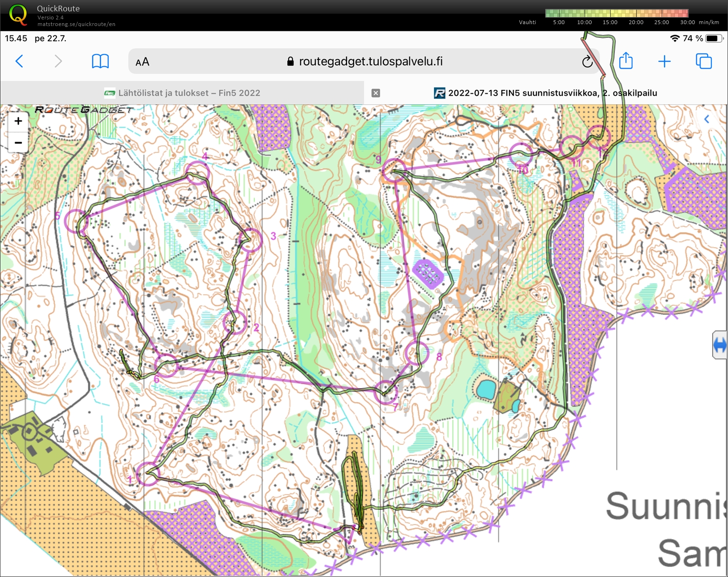
Task: Open the AA reader view menu
Action: coord(142,62)
